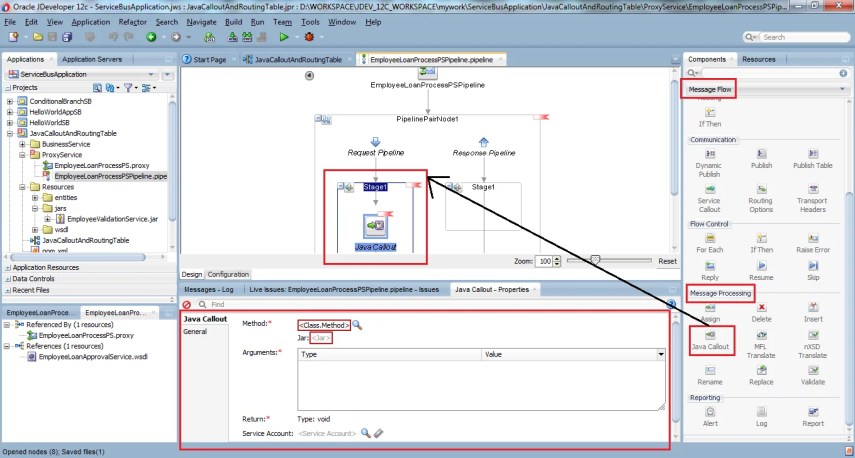
Task: Click the zoom slider handle
Action: 595,261
